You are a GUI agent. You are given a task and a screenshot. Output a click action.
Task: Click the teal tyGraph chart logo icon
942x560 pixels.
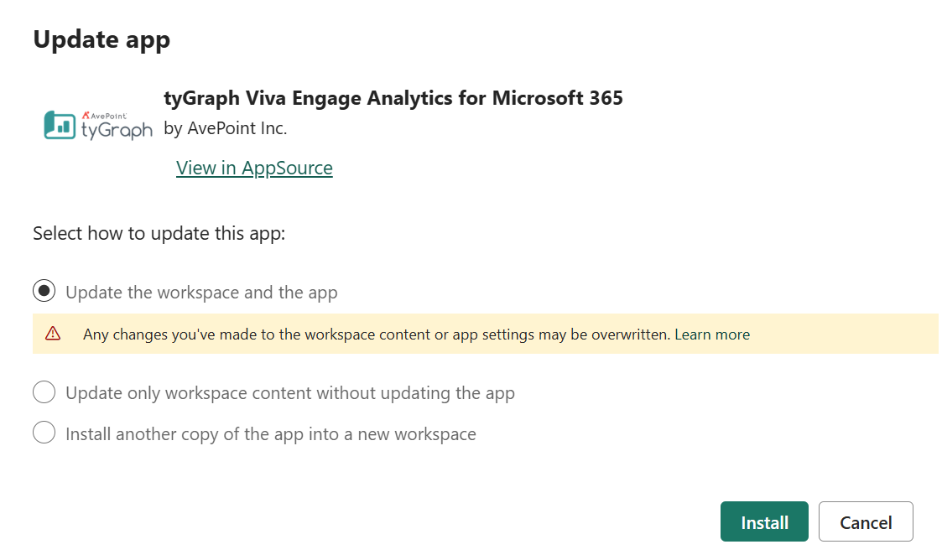60,125
